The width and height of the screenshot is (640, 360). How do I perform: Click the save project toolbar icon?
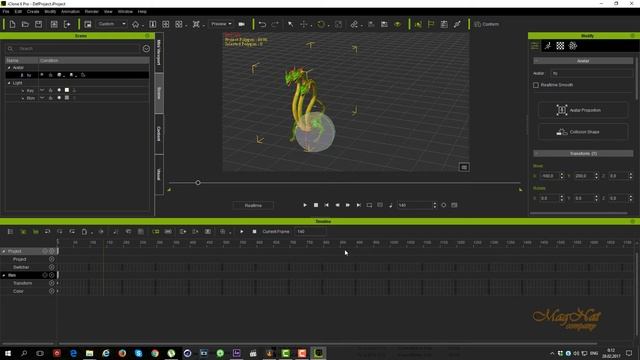pyautogui.click(x=38, y=24)
